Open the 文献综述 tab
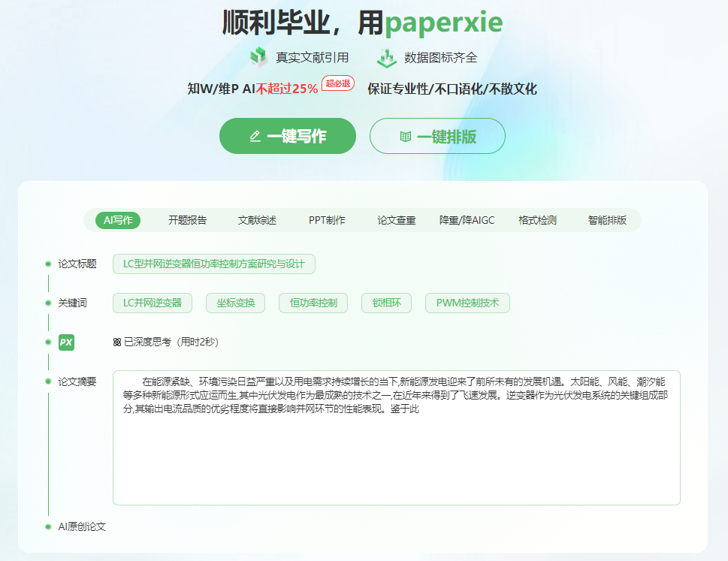 pos(257,220)
